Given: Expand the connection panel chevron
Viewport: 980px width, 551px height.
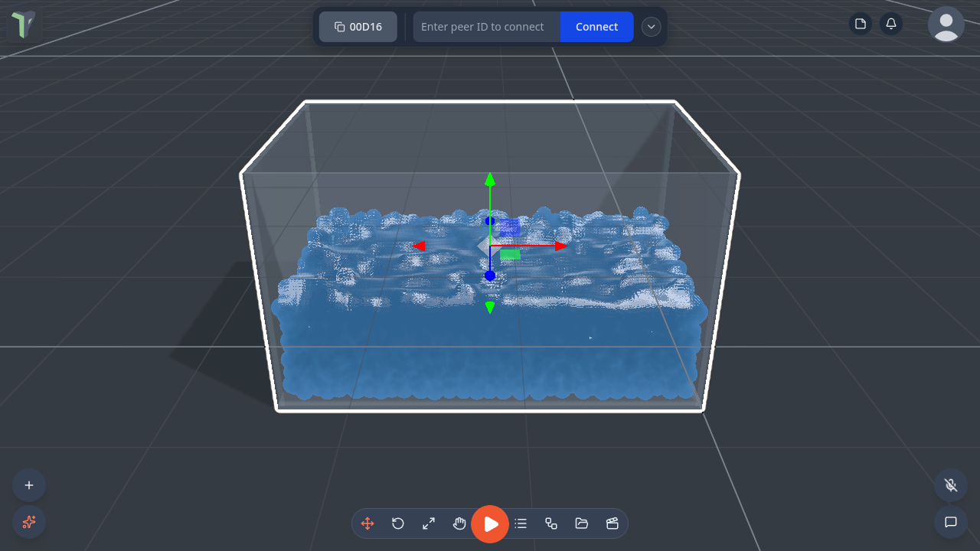Looking at the screenshot, I should tap(651, 27).
